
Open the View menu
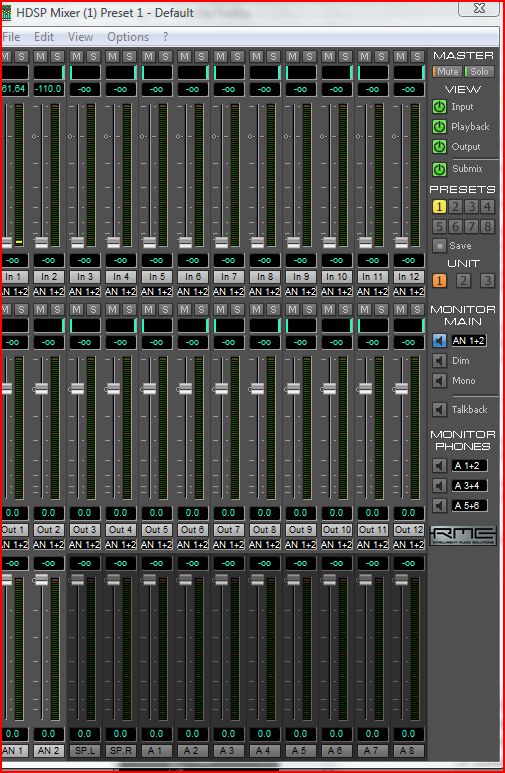80,37
